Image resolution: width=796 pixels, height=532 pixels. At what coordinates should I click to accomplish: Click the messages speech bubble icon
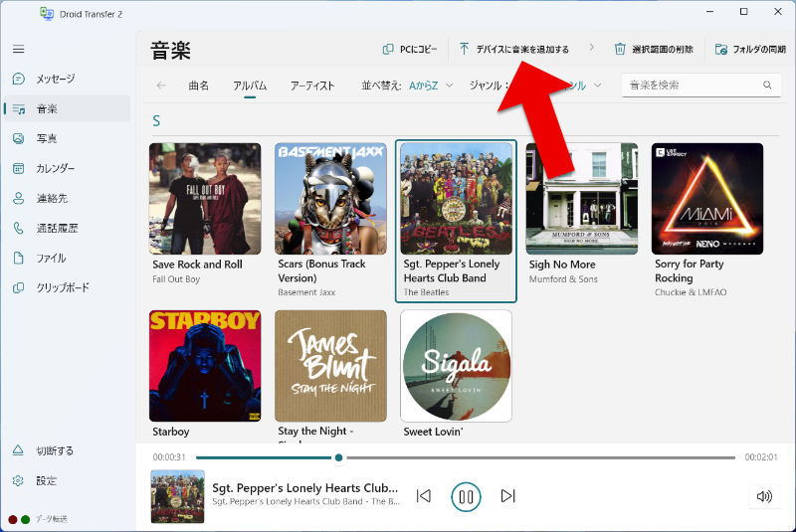click(18, 79)
